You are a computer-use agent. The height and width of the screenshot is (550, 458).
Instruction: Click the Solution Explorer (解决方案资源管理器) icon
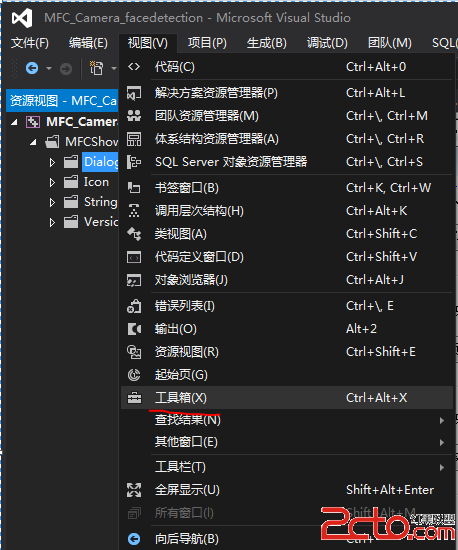point(134,93)
